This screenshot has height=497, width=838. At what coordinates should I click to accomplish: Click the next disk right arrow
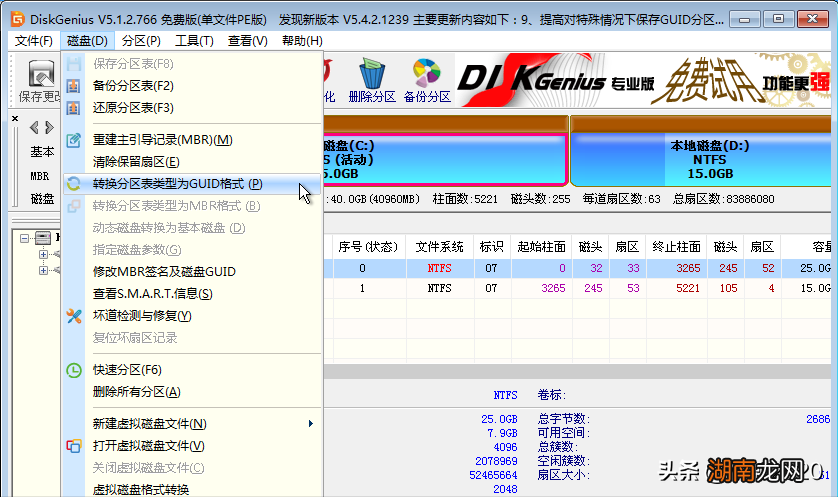49,127
